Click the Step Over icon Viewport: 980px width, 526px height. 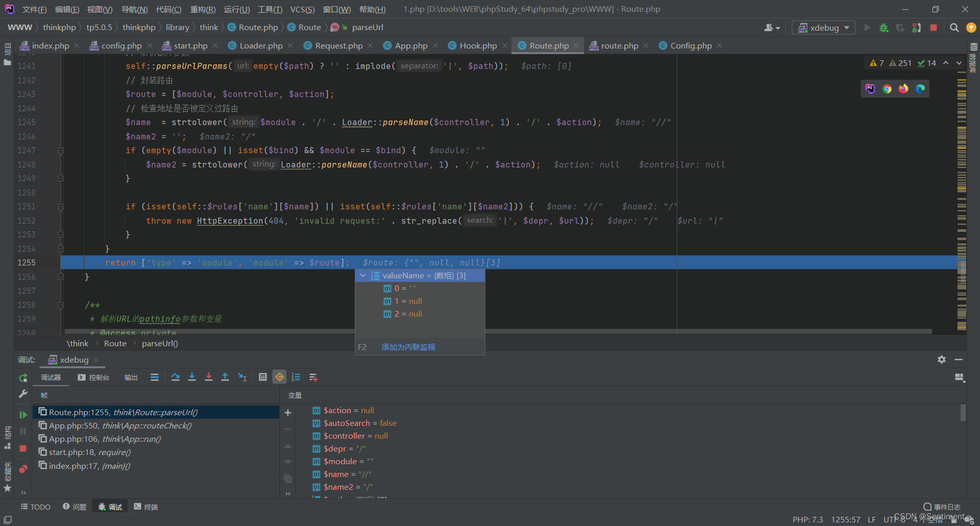click(x=176, y=377)
